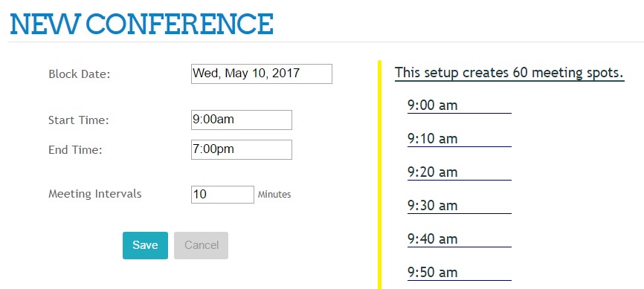The width and height of the screenshot is (644, 289).
Task: Click the End Time label
Action: pos(75,150)
